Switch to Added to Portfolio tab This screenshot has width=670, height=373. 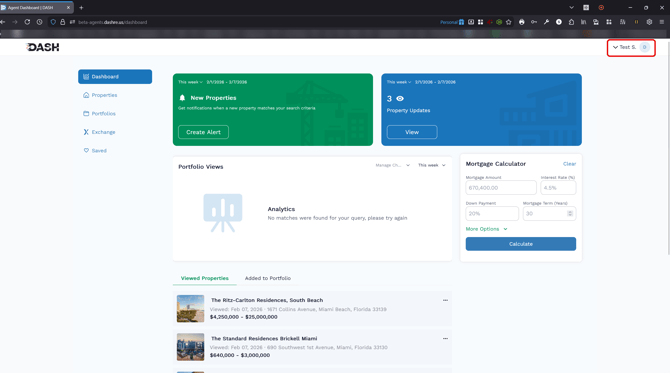pos(267,278)
